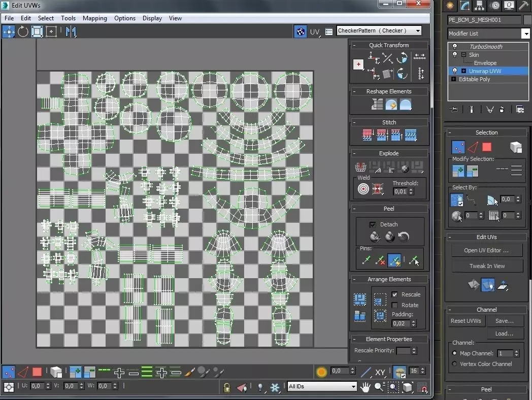Click the Reset UVWs button
The image size is (532, 400).
[466, 321]
